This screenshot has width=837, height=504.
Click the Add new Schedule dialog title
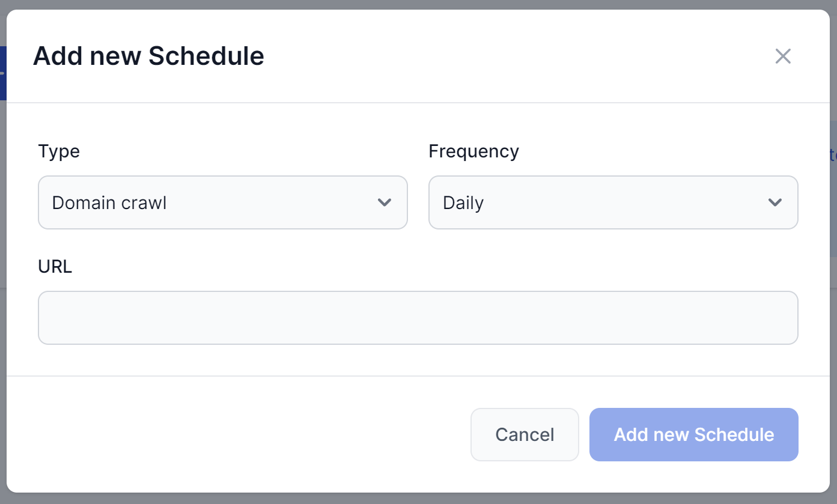(148, 56)
